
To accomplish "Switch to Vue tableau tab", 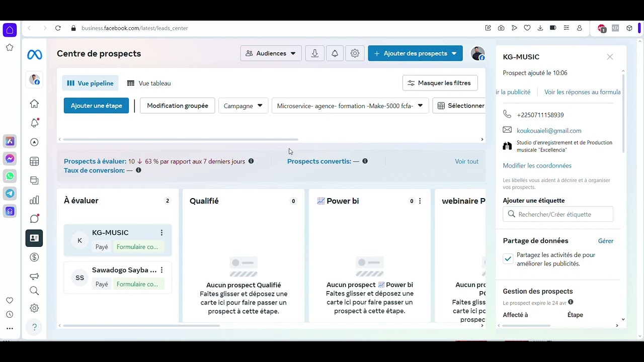I will (x=149, y=83).
